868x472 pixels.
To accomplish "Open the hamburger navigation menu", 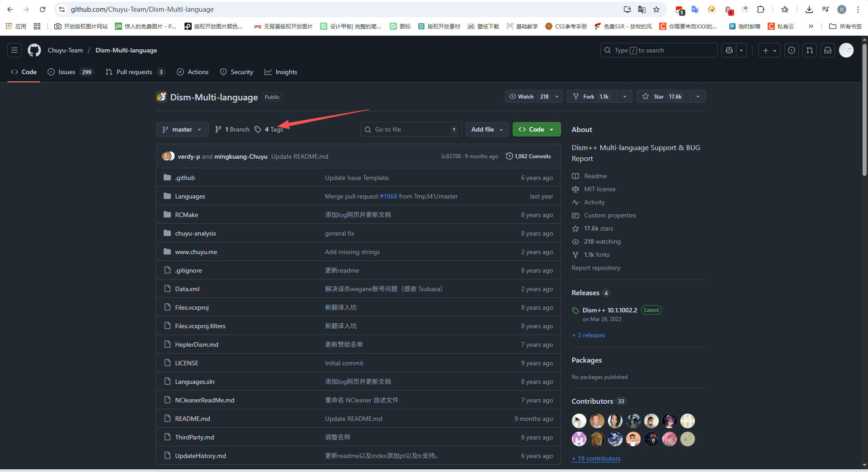I will coord(14,50).
